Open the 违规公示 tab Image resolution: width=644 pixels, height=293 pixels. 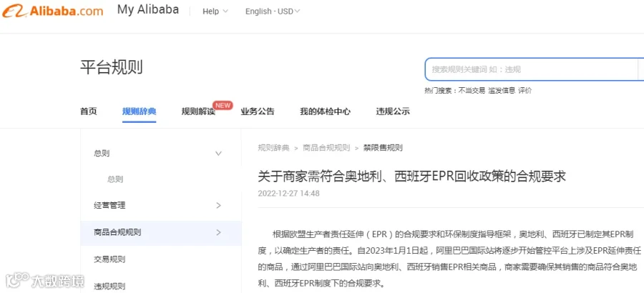[393, 111]
